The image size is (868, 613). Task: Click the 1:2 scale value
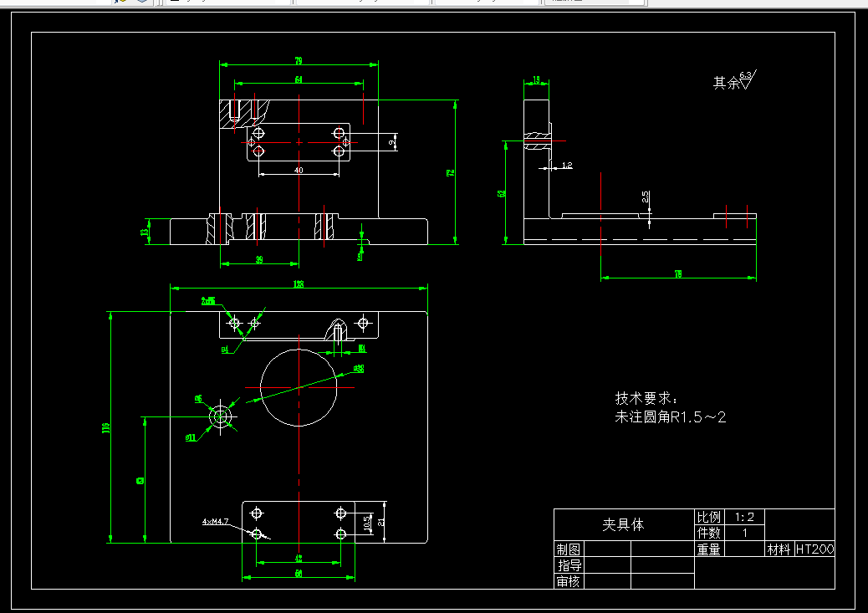[744, 517]
